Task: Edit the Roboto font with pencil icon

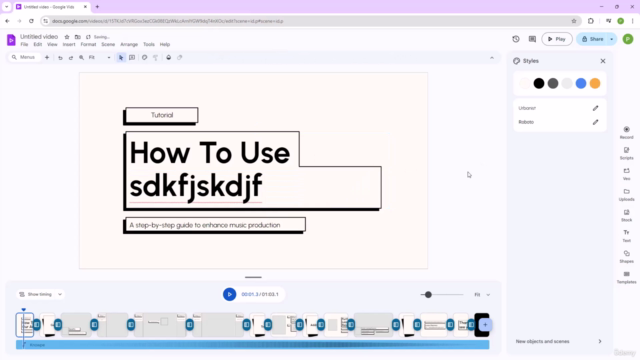Action: 596,122
